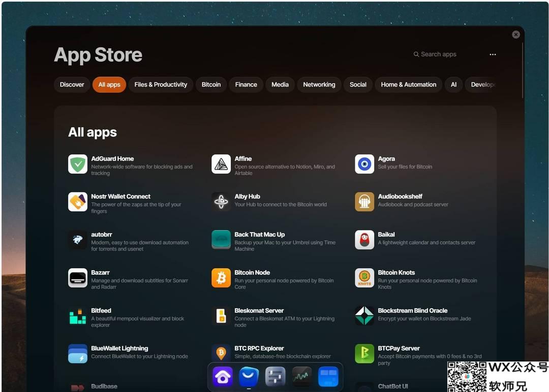The height and width of the screenshot is (392, 549).
Task: Click the Back That Mac Up title
Action: [259, 235]
